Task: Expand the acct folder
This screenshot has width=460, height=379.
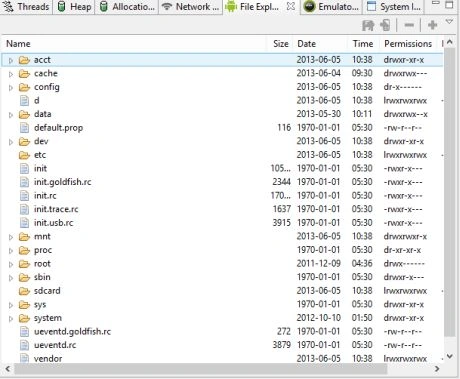Action: pyautogui.click(x=11, y=60)
